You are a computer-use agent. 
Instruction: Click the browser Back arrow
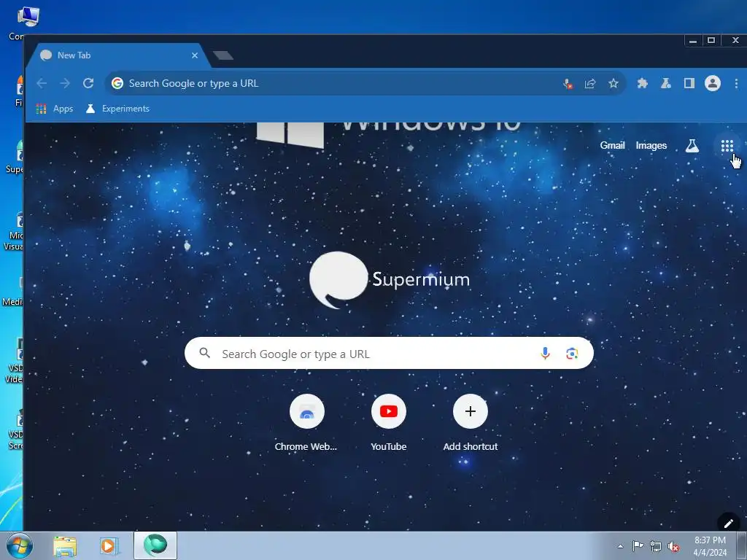(x=42, y=83)
